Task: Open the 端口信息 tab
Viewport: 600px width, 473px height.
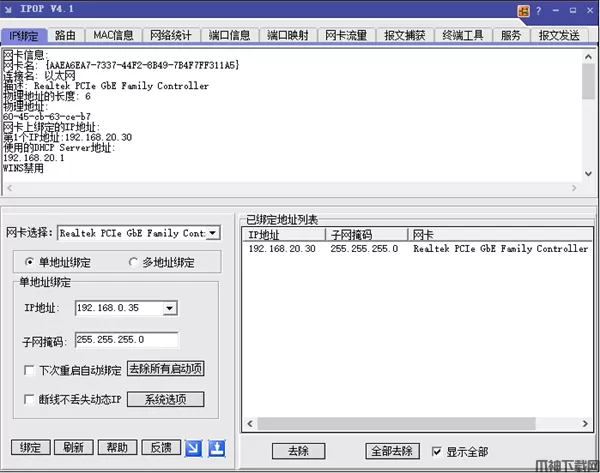Action: point(229,36)
